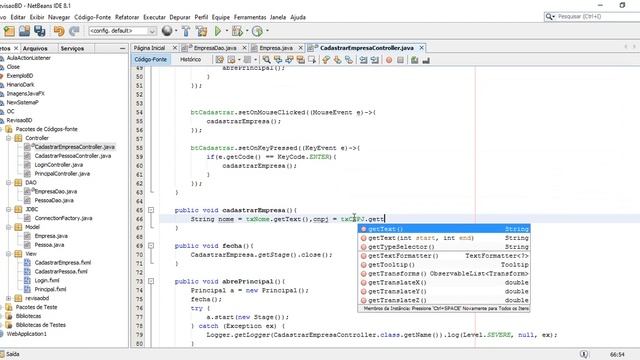
Task: Open the Serviços panel tab
Action: (x=72, y=48)
